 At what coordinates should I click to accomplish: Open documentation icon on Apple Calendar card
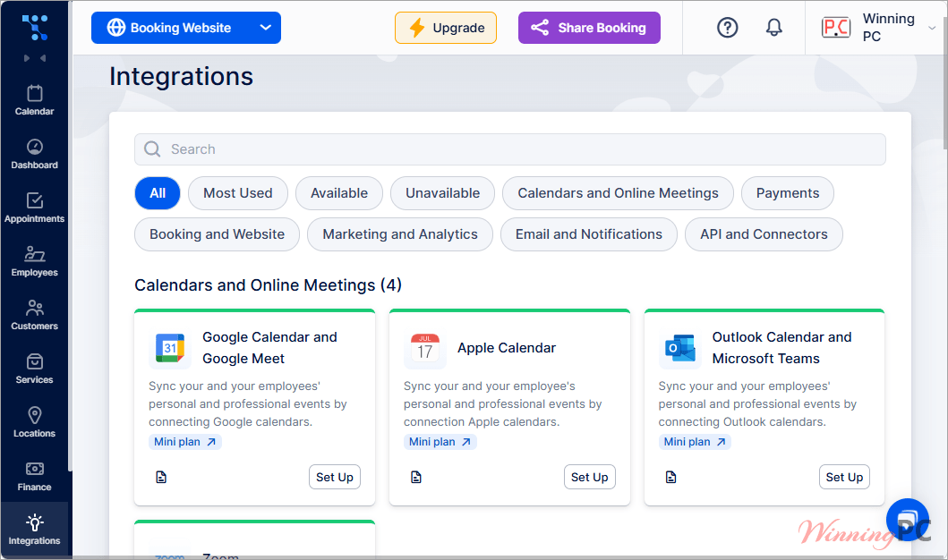[x=416, y=477]
